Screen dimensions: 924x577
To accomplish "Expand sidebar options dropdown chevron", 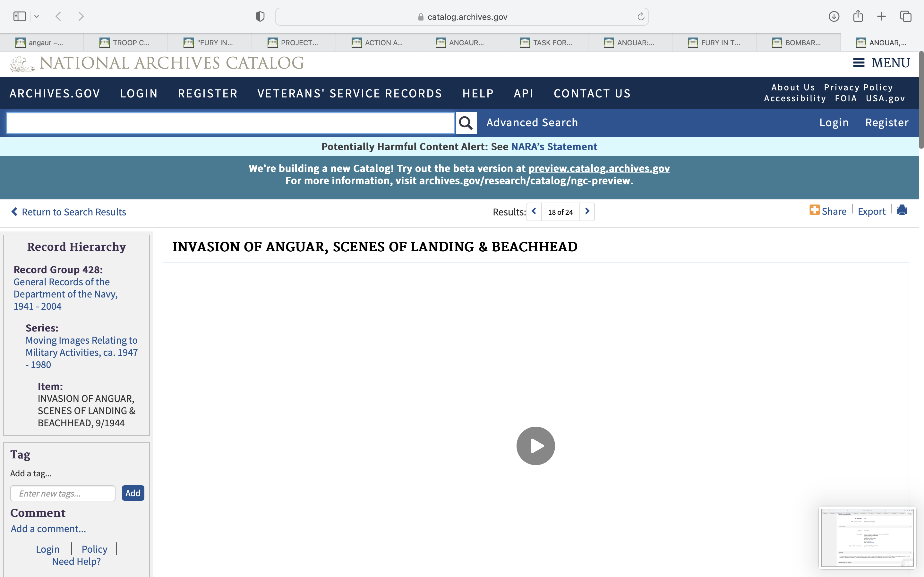I will click(37, 16).
